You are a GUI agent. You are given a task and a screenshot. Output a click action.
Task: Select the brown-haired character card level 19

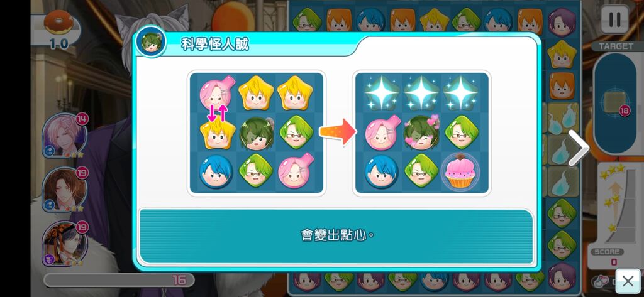[x=65, y=190]
